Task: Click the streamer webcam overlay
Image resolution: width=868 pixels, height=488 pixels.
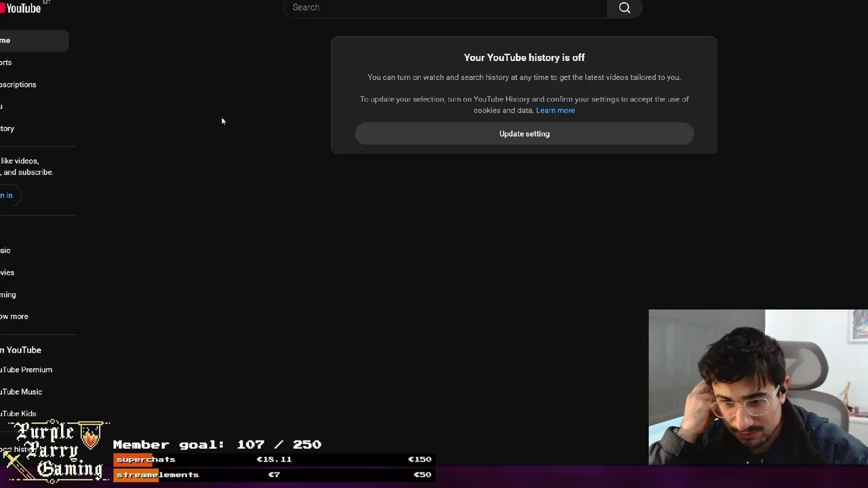Action: (758, 387)
